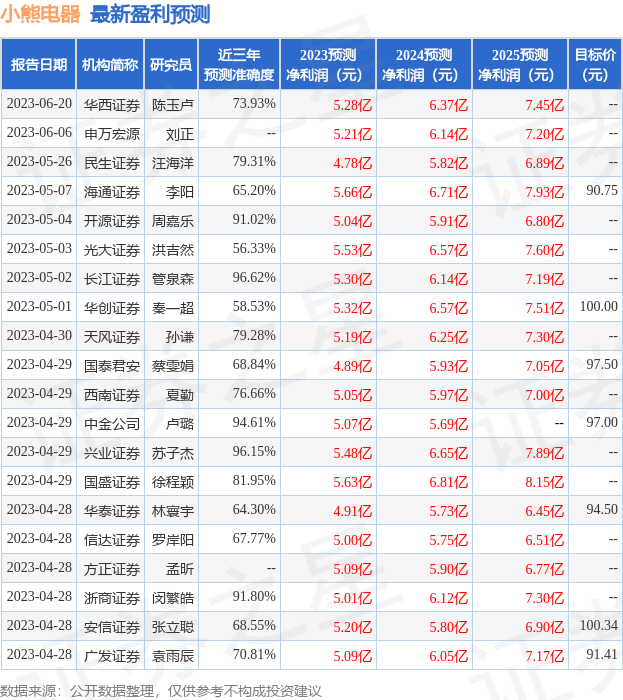Click target price 91.41
The image size is (623, 700).
(x=602, y=655)
